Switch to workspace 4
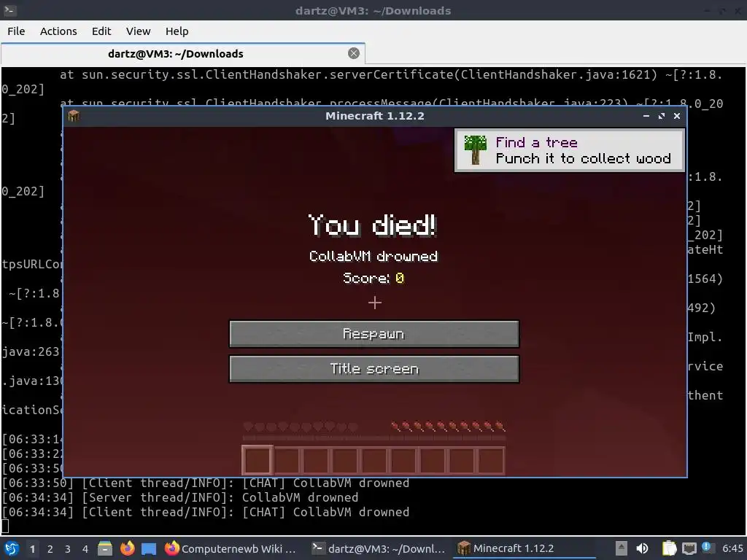Viewport: 747px width, 560px height. point(85,549)
